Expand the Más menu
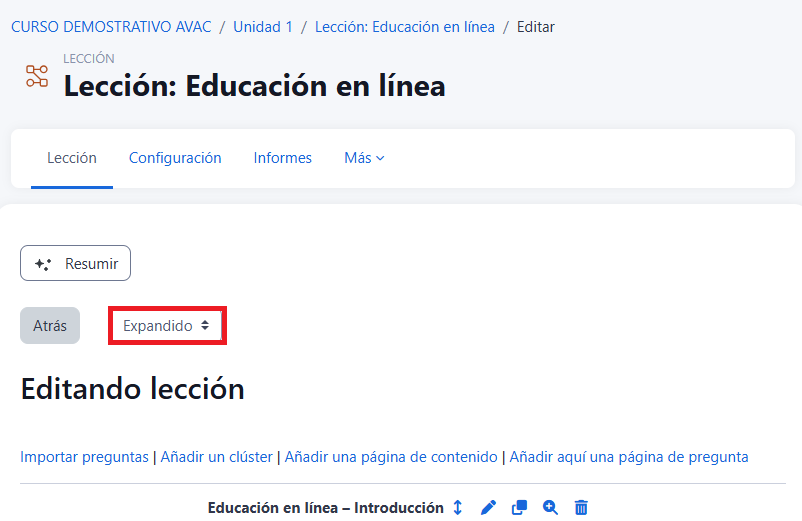Viewport: 802px width, 521px height. (364, 158)
